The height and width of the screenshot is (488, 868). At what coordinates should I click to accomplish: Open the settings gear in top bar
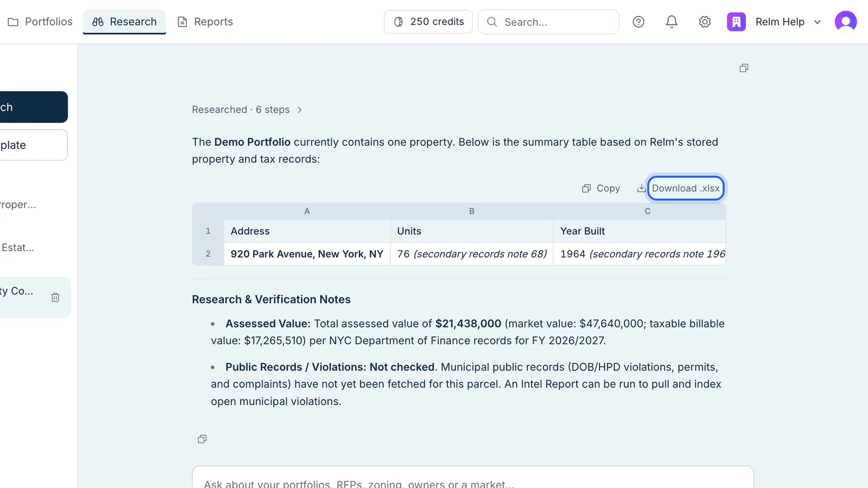tap(705, 22)
